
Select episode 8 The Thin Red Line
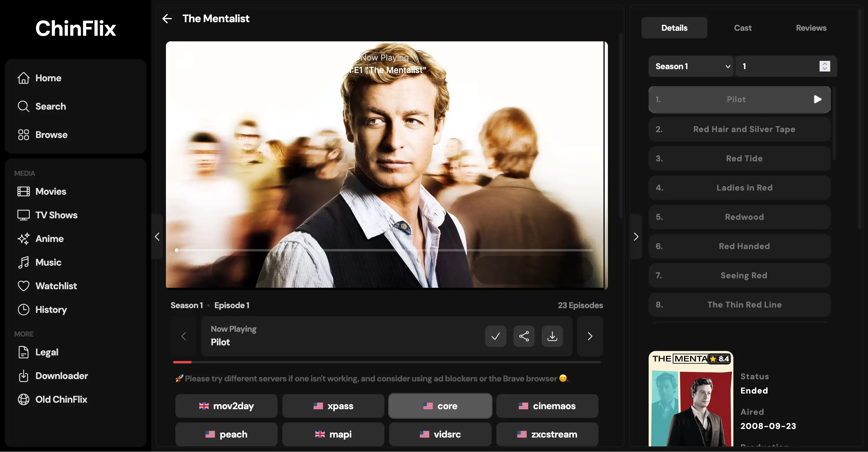(x=739, y=305)
